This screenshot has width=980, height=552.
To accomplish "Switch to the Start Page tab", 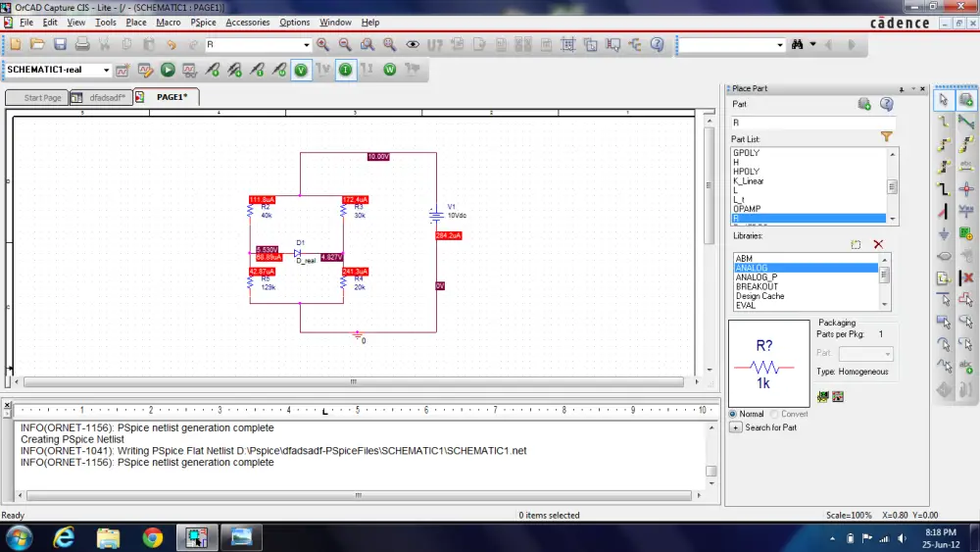I will [37, 97].
